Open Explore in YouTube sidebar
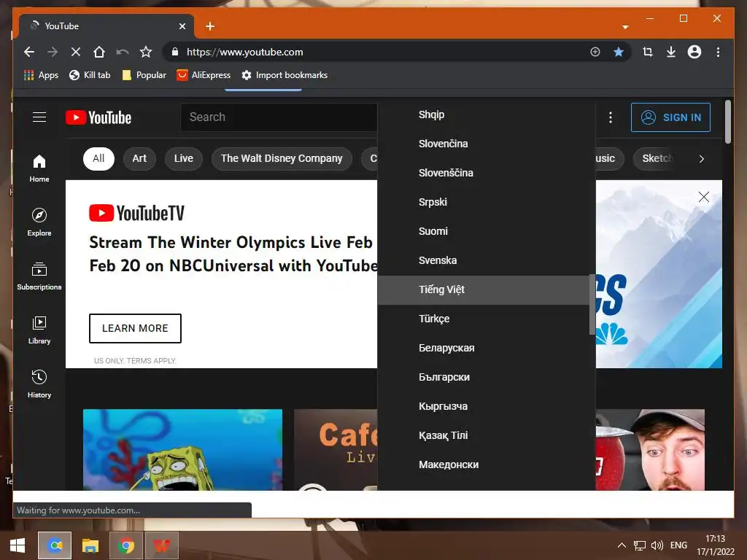The height and width of the screenshot is (560, 747). tap(39, 222)
